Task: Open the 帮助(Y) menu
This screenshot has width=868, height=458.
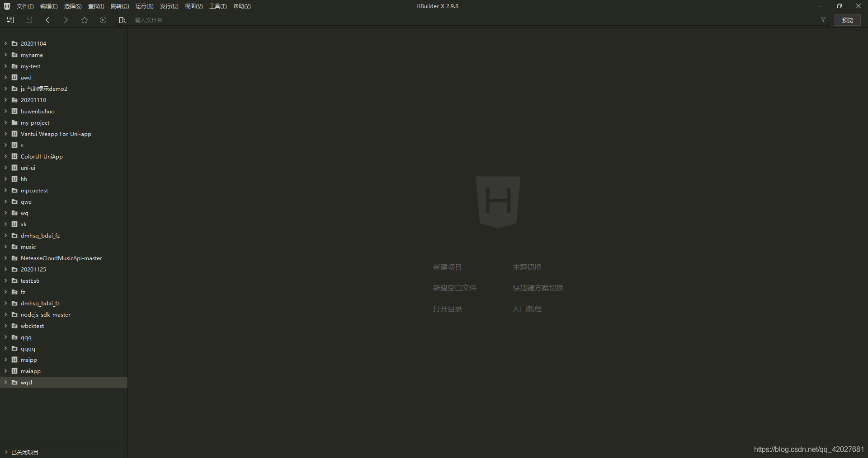Action: (x=242, y=6)
